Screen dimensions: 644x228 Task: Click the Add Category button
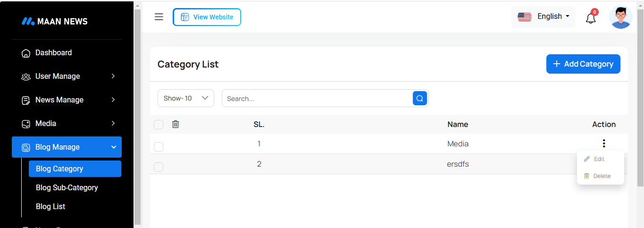tap(583, 64)
